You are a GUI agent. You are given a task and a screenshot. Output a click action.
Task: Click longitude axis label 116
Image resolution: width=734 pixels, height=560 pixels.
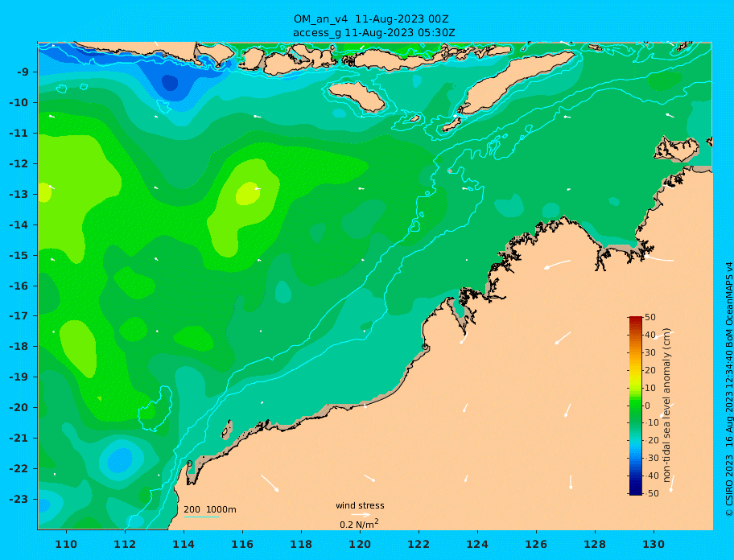click(x=242, y=544)
